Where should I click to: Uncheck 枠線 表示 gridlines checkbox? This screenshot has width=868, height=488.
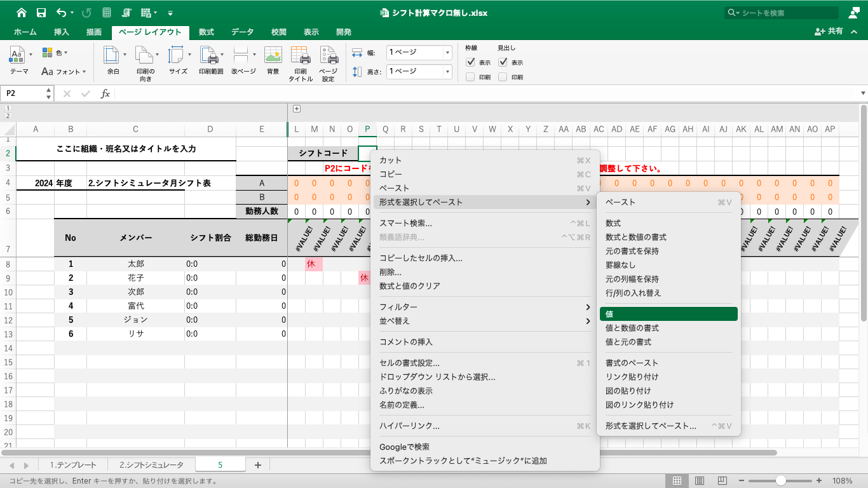pos(470,62)
